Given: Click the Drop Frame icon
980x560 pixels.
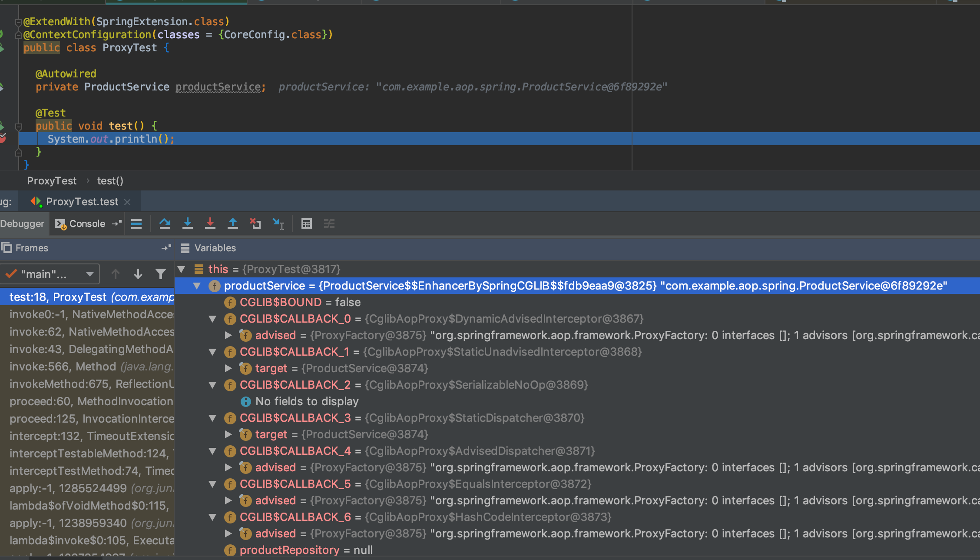Looking at the screenshot, I should coord(255,223).
